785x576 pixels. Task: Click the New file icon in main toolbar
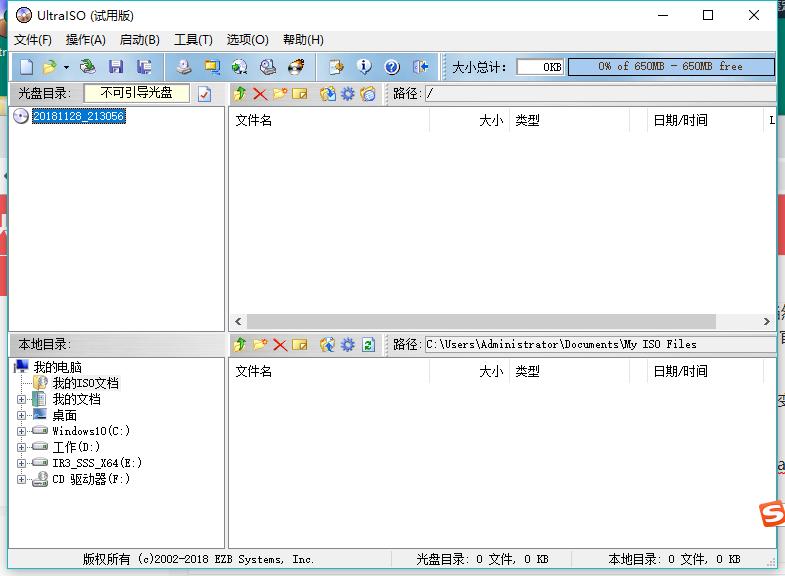26,67
